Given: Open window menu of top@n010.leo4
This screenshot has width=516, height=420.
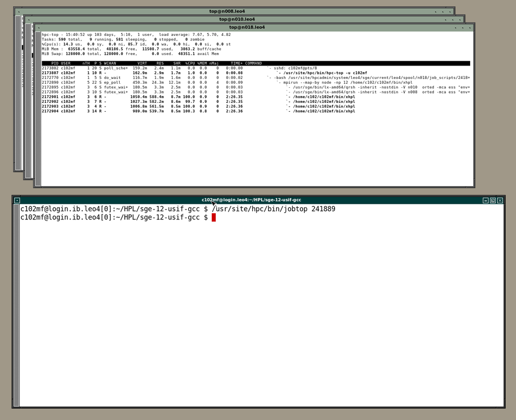Looking at the screenshot, I should pyautogui.click(x=28, y=19).
